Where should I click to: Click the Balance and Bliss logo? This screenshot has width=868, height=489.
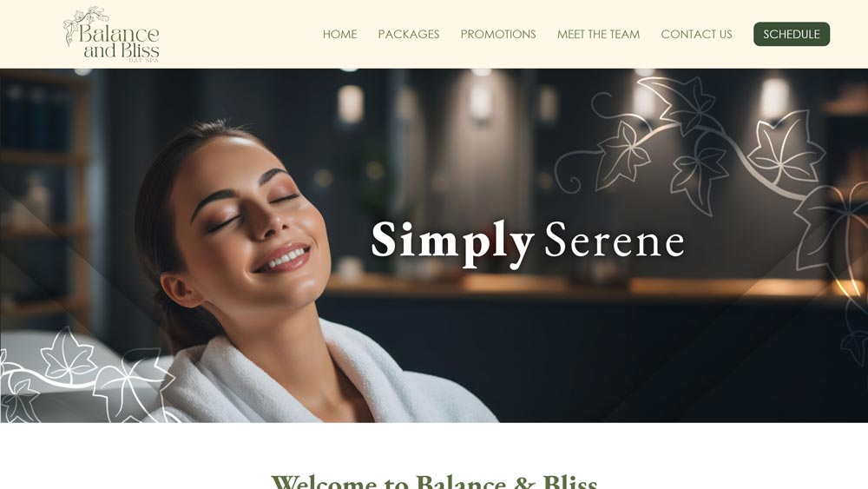point(112,35)
